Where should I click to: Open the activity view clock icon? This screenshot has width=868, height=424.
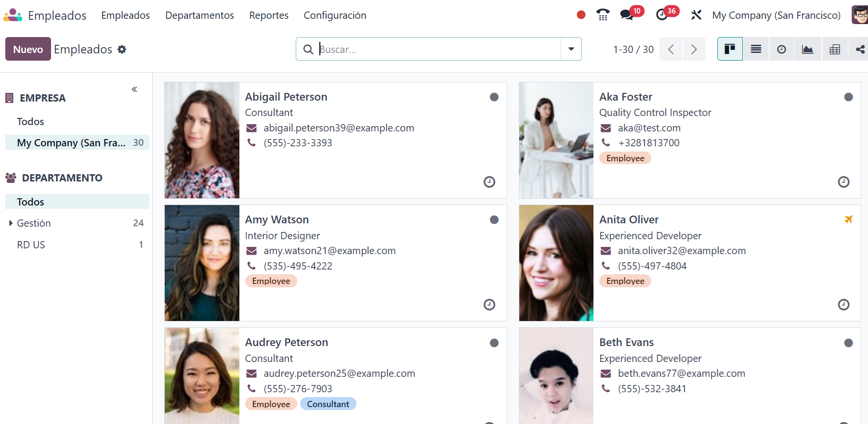point(781,49)
